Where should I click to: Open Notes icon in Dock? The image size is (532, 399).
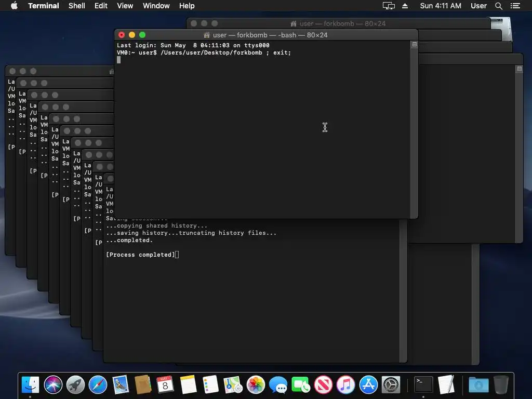click(188, 385)
